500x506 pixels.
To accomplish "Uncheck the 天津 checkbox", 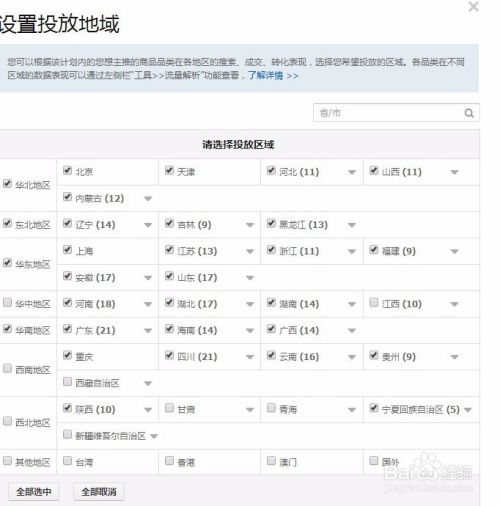I will (169, 170).
